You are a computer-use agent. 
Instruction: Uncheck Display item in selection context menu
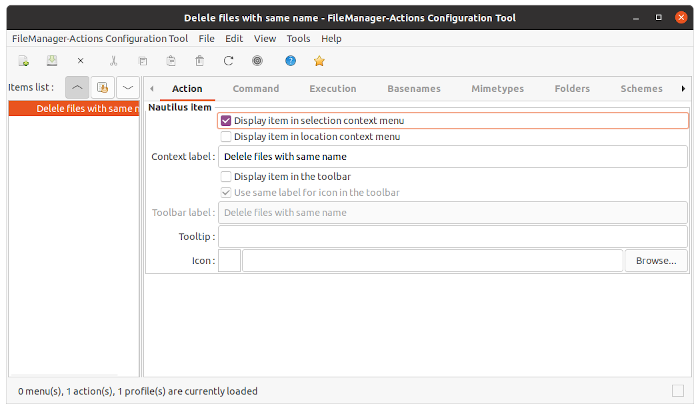(226, 121)
